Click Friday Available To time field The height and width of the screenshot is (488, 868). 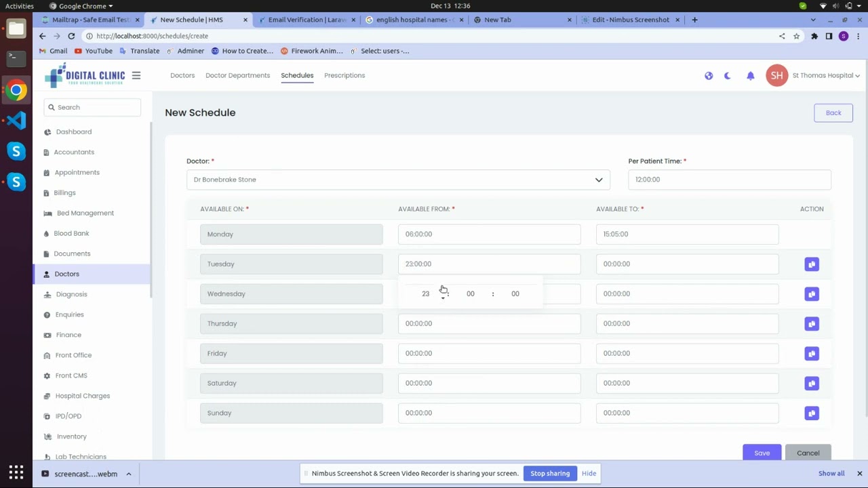pos(687,353)
